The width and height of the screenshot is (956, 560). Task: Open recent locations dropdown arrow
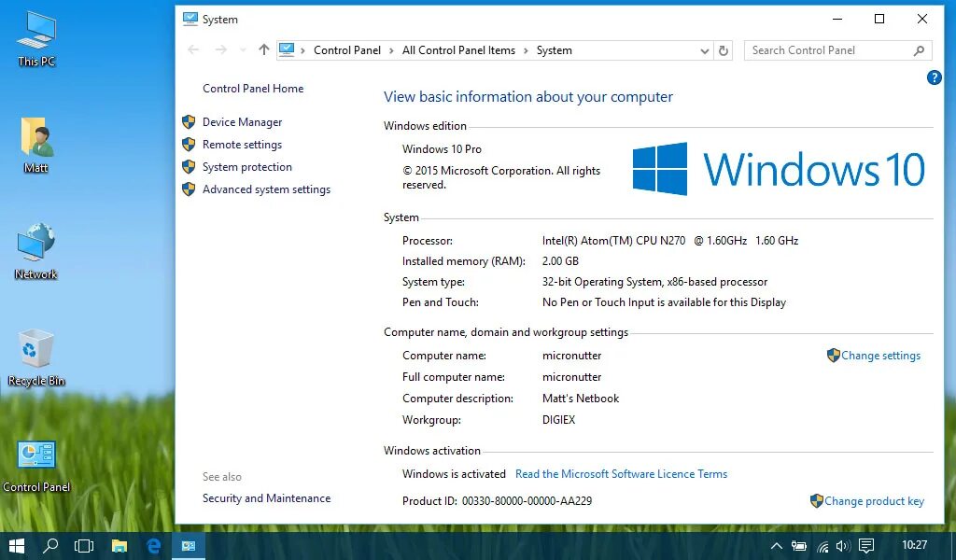243,50
